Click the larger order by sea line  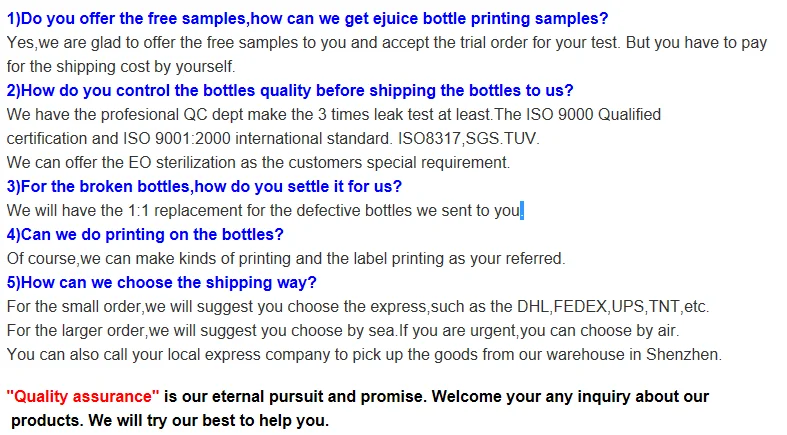pos(342,330)
